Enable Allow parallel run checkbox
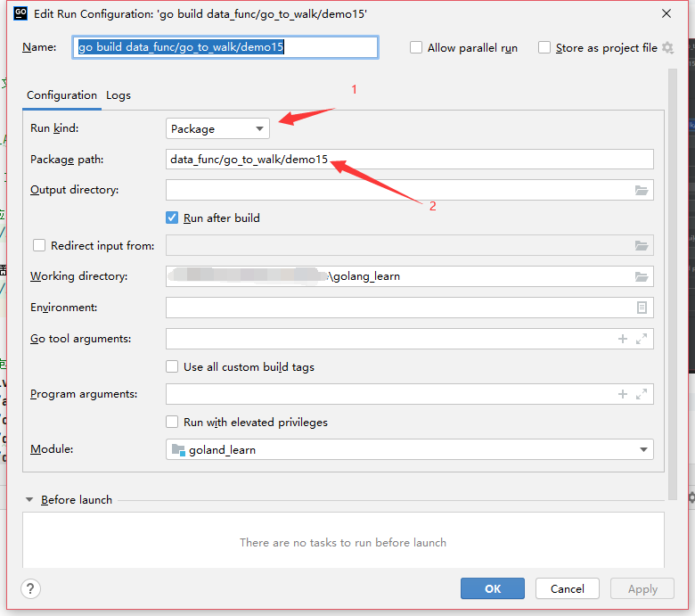695x616 pixels. 416,48
